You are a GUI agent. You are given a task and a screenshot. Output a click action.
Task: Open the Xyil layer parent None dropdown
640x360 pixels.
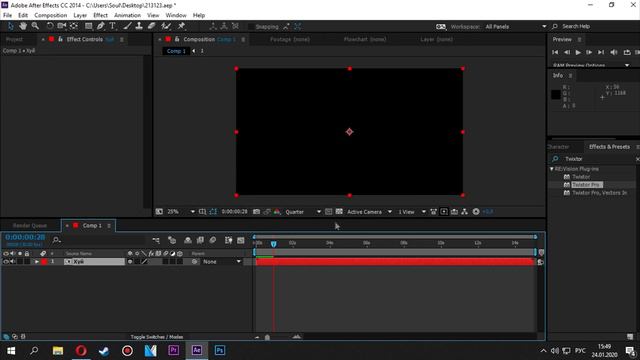pos(222,262)
